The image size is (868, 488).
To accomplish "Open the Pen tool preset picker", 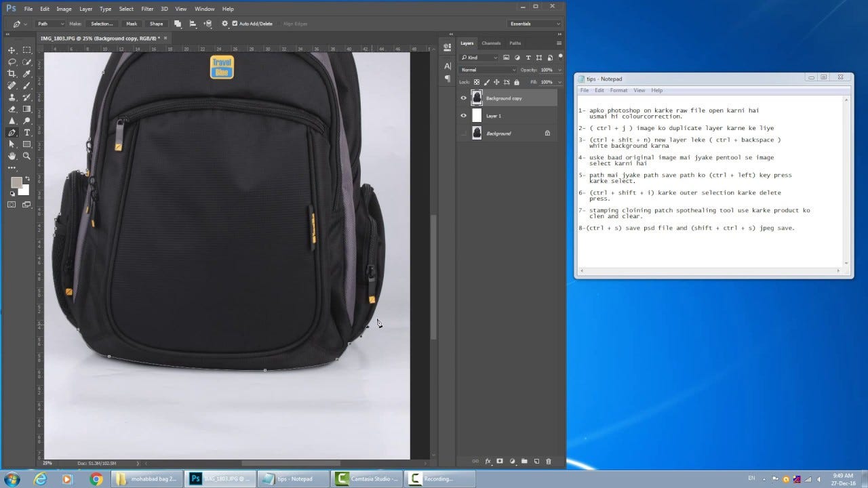I will click(x=20, y=24).
